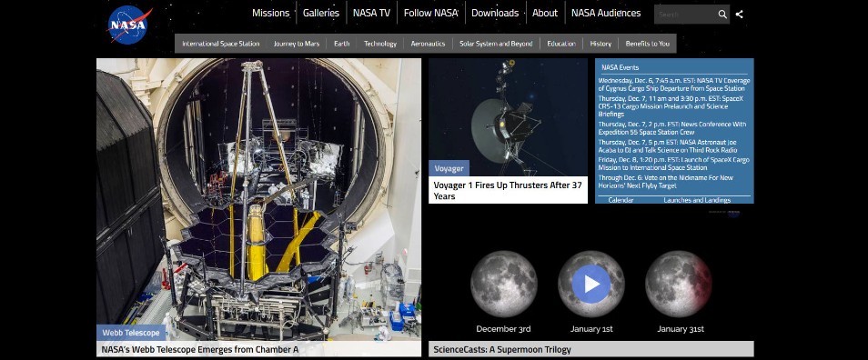
Task: Open the Galleries menu
Action: (321, 13)
